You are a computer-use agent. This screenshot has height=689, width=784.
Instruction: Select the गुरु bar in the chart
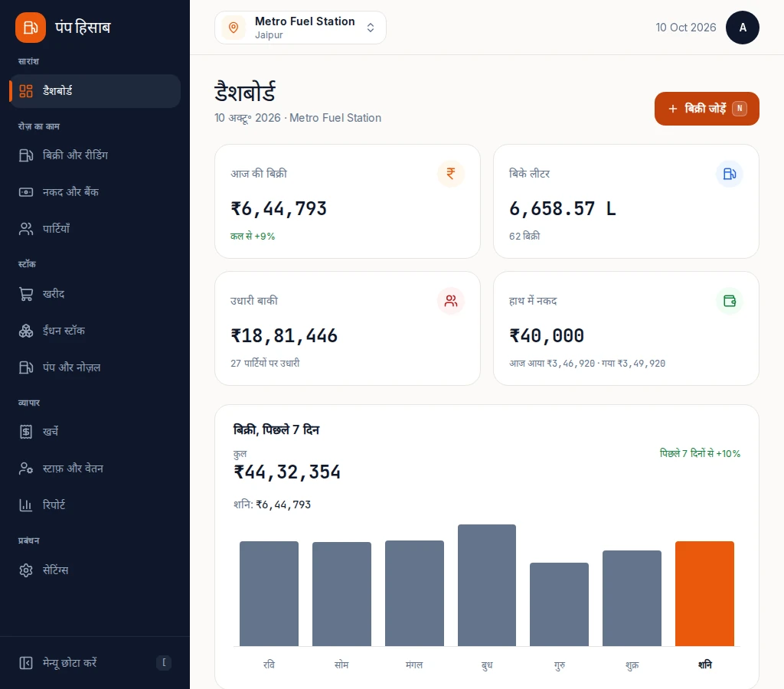pos(560,605)
